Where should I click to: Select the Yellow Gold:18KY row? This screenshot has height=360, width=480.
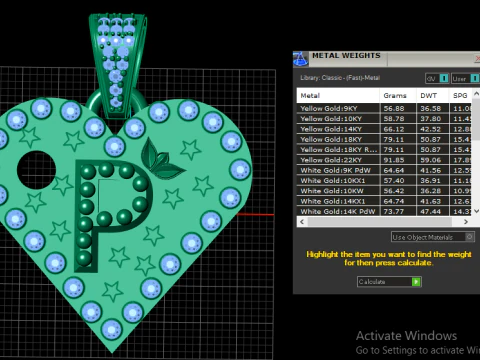pyautogui.click(x=384, y=139)
